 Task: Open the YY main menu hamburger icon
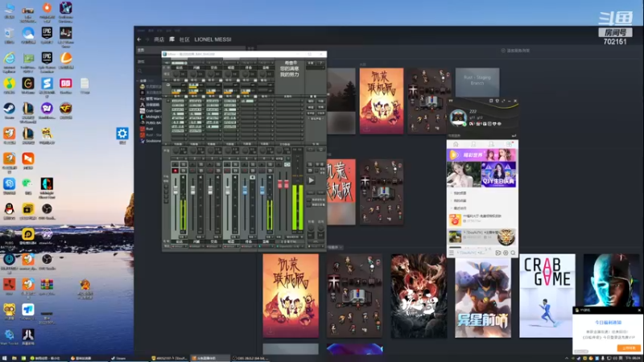[452, 253]
